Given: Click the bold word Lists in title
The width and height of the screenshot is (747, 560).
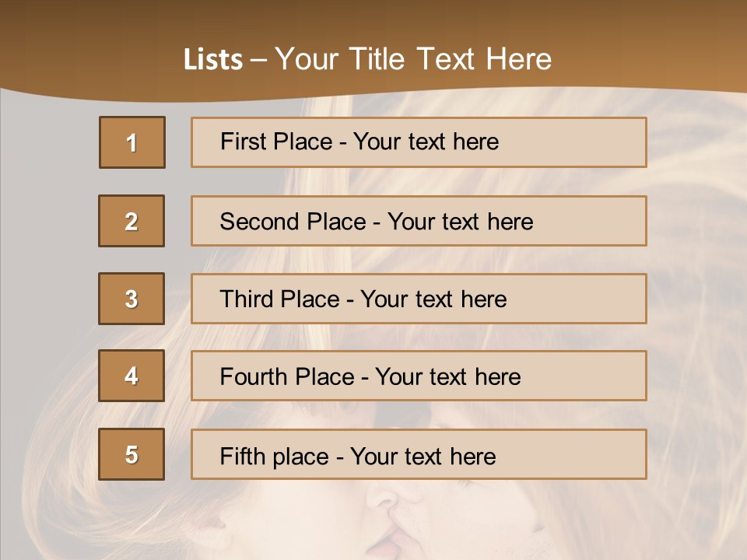Looking at the screenshot, I should [x=213, y=60].
